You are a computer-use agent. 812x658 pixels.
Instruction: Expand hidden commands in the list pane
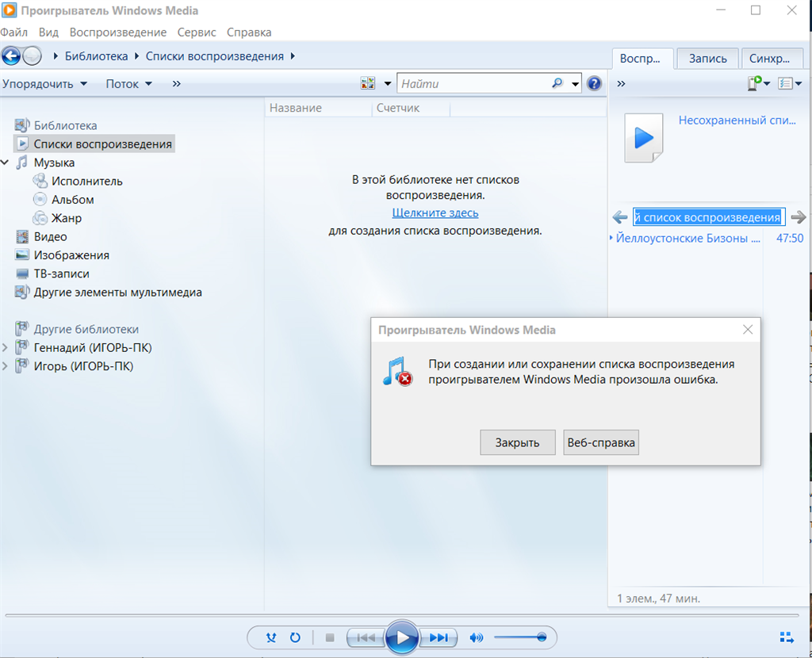pyautogui.click(x=622, y=83)
